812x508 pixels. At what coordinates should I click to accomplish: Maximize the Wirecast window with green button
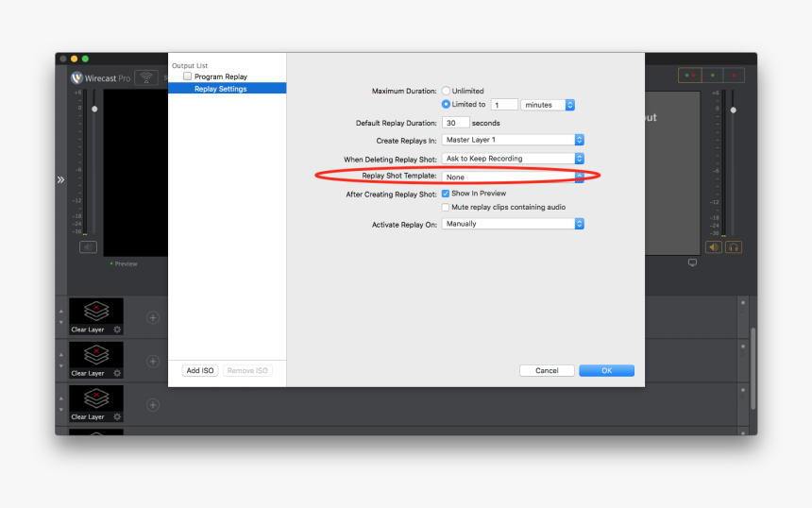(x=85, y=59)
